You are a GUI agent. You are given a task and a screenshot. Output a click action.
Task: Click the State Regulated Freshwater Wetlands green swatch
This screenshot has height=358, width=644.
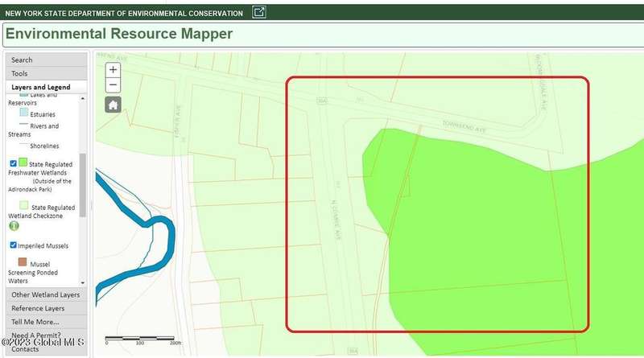coord(23,163)
